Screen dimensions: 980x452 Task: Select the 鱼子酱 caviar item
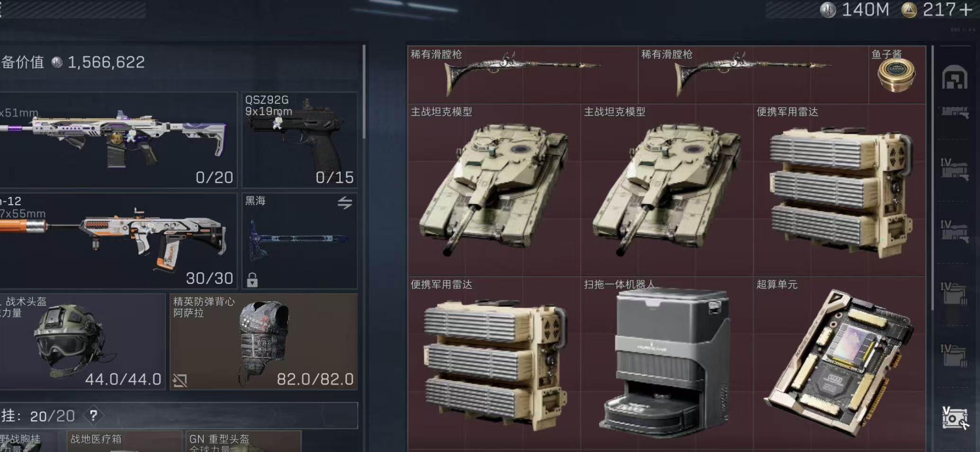897,75
